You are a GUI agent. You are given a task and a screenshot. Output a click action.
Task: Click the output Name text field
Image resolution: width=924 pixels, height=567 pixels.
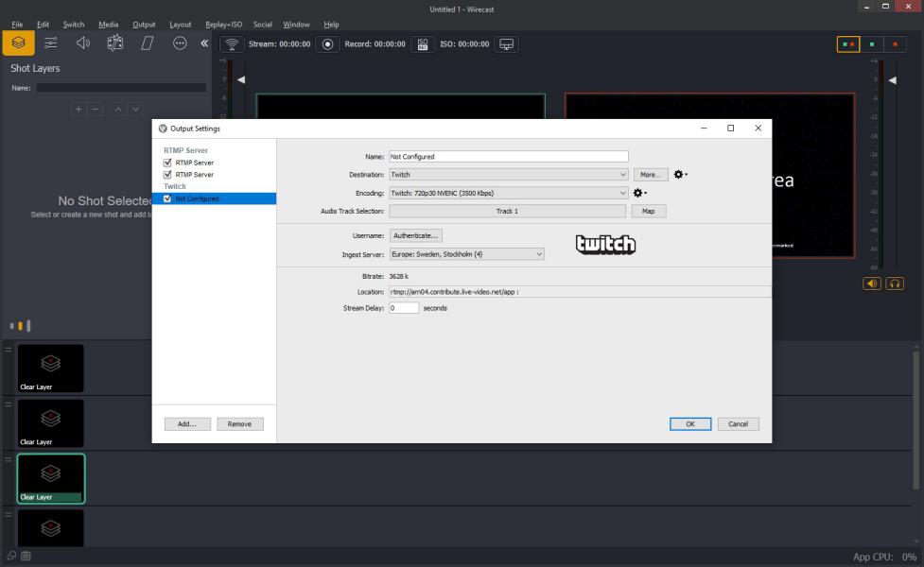(509, 157)
